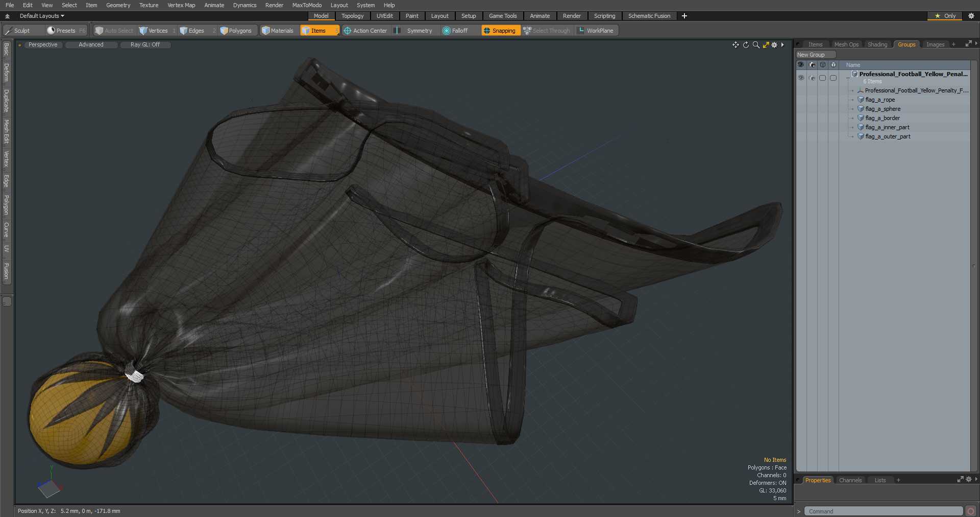
Task: Click the viewport pan move icon
Action: click(x=736, y=45)
